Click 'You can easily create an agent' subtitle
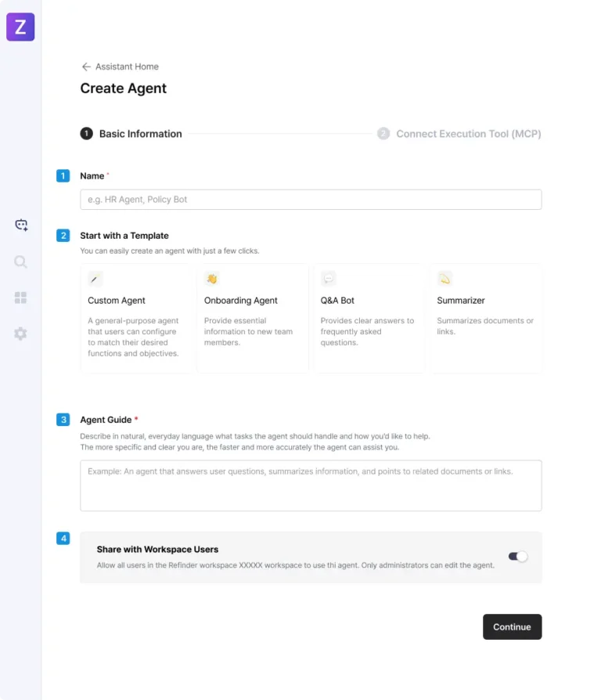The height and width of the screenshot is (700, 601). [x=170, y=251]
